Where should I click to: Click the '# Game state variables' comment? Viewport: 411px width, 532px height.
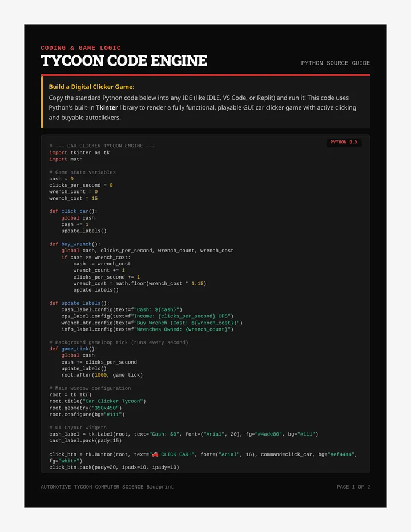pyautogui.click(x=82, y=172)
